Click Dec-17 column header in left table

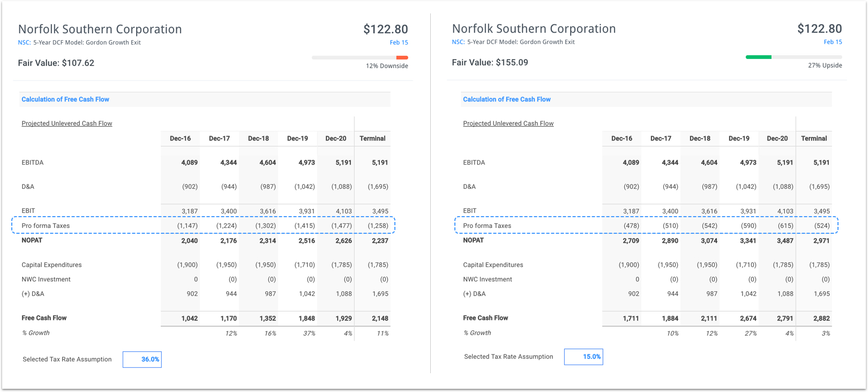pyautogui.click(x=219, y=138)
